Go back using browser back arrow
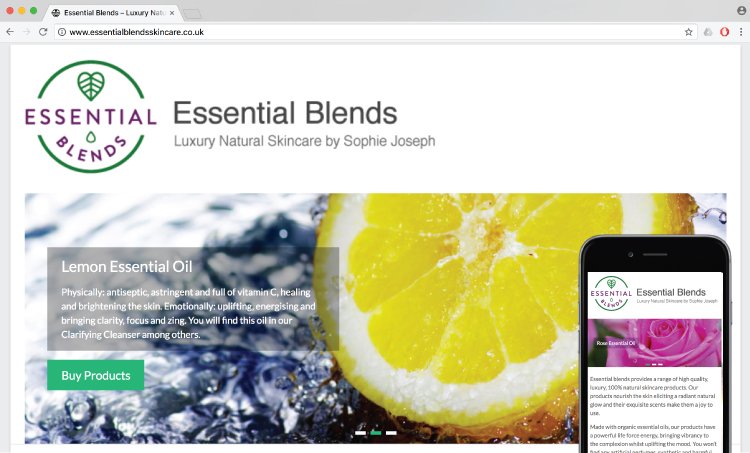 (10, 32)
